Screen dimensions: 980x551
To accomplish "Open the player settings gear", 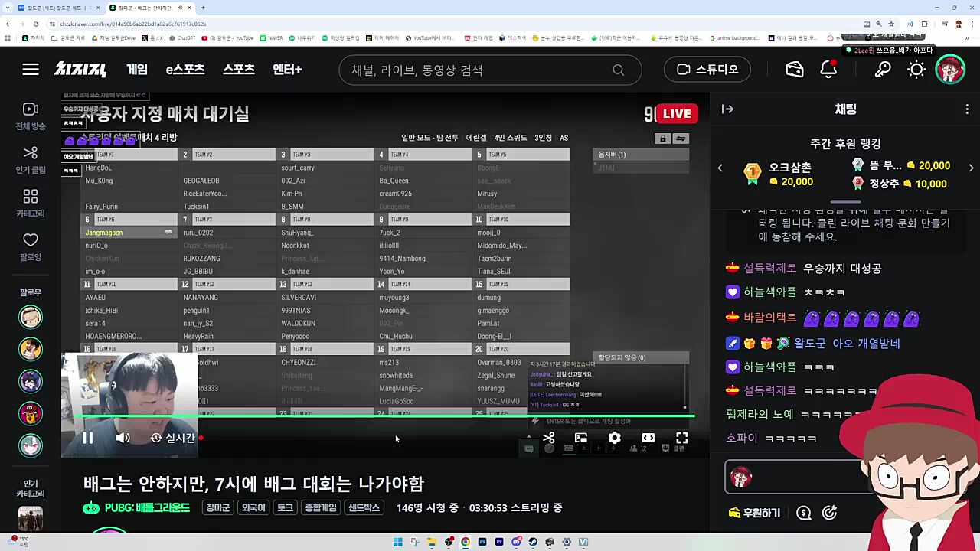I will pyautogui.click(x=614, y=437).
